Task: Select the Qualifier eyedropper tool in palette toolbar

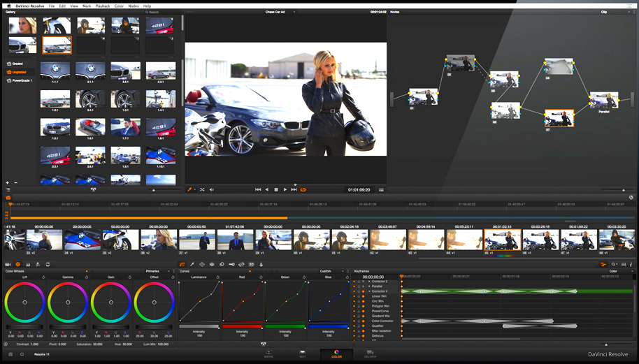Action: pyautogui.click(x=192, y=265)
